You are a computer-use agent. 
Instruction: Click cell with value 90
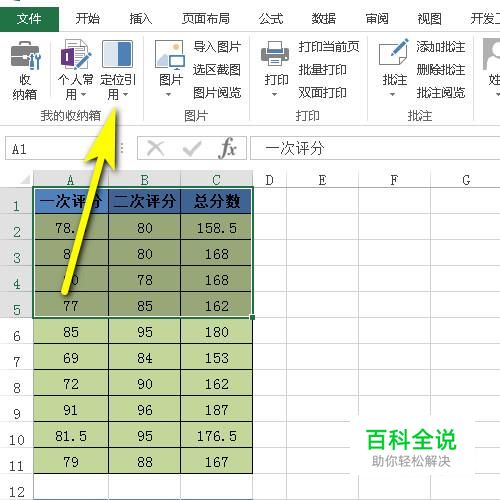(x=144, y=383)
